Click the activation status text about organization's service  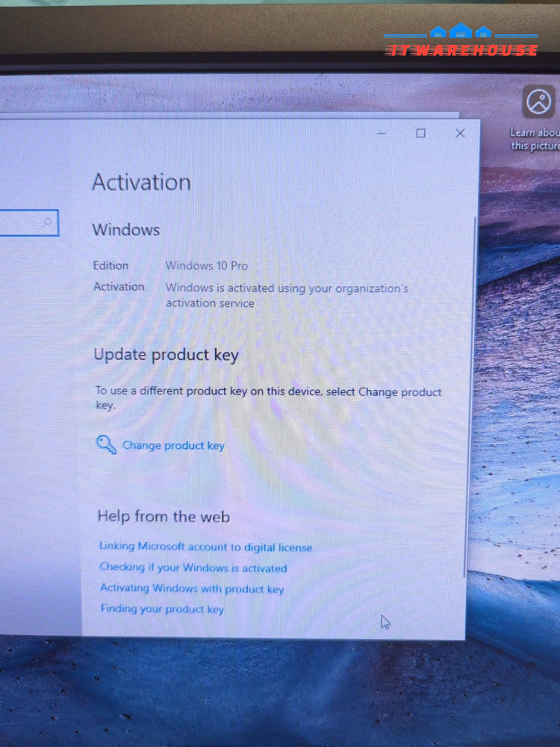tap(287, 295)
